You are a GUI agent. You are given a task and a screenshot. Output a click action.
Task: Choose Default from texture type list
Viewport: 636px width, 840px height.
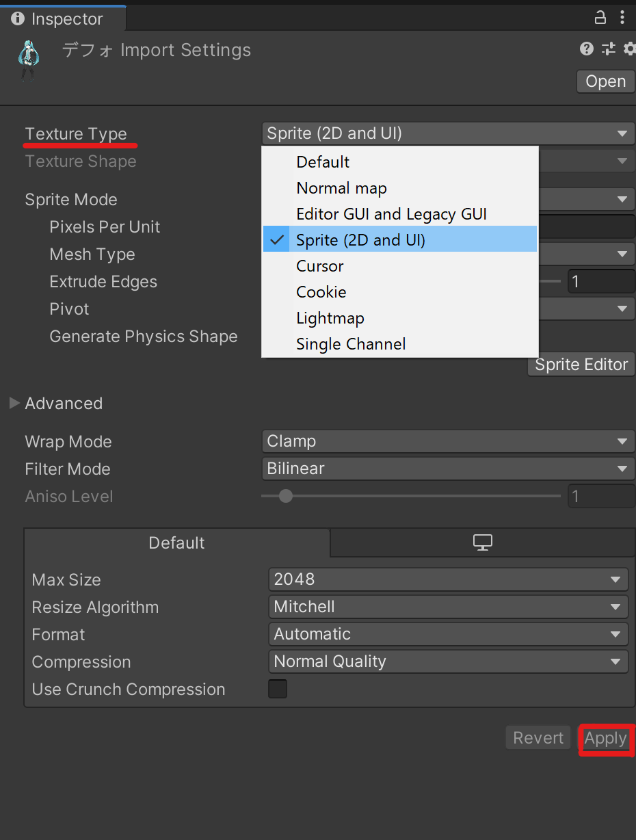(x=400, y=162)
